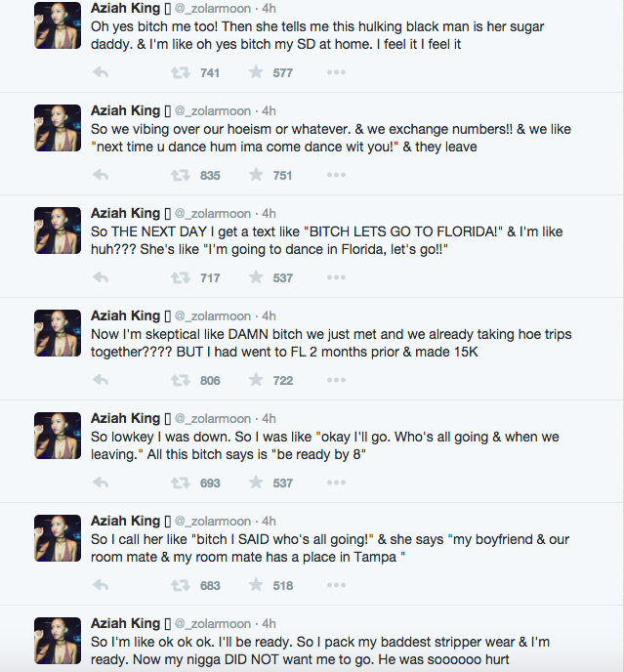Star the tweet with 751 favorites
Image resolution: width=624 pixels, height=672 pixels.
coord(256,175)
